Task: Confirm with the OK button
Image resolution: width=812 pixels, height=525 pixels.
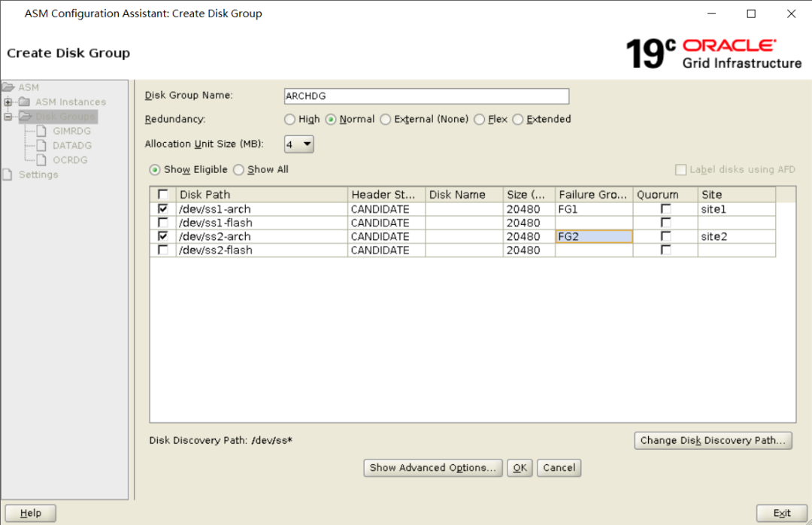Action: point(520,468)
